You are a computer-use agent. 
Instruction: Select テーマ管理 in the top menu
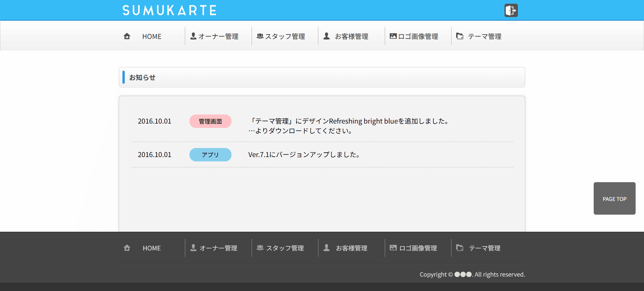tap(485, 37)
